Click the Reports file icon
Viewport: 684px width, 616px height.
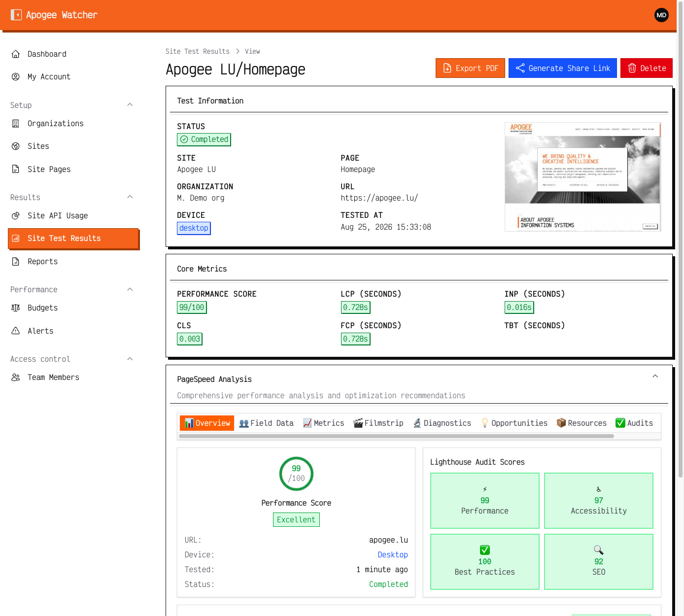(x=16, y=262)
